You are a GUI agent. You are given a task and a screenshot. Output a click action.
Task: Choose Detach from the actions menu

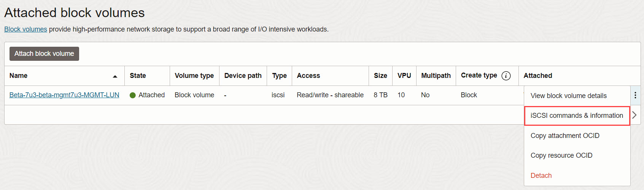[x=541, y=176]
